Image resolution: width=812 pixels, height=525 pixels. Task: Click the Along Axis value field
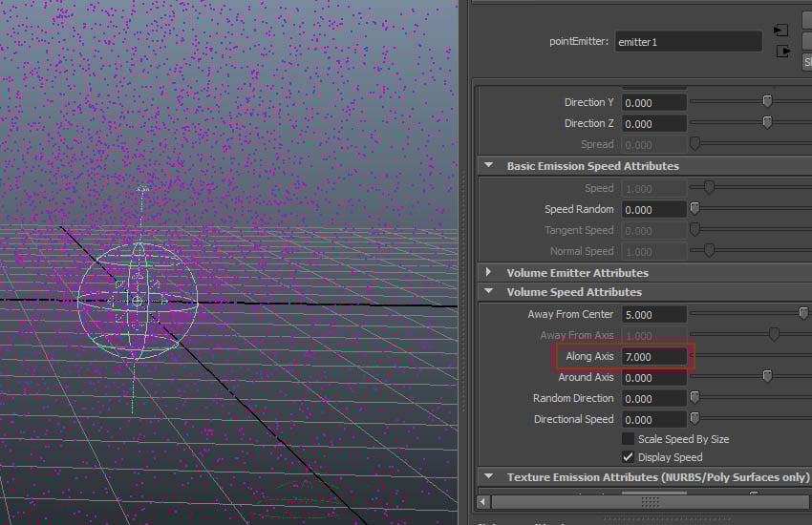(x=653, y=357)
